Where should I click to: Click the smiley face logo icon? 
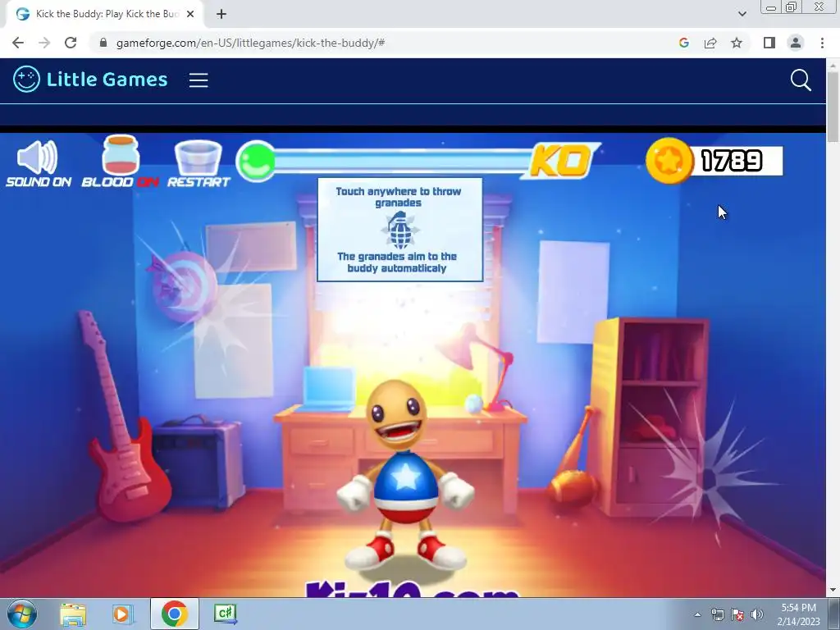(26, 80)
